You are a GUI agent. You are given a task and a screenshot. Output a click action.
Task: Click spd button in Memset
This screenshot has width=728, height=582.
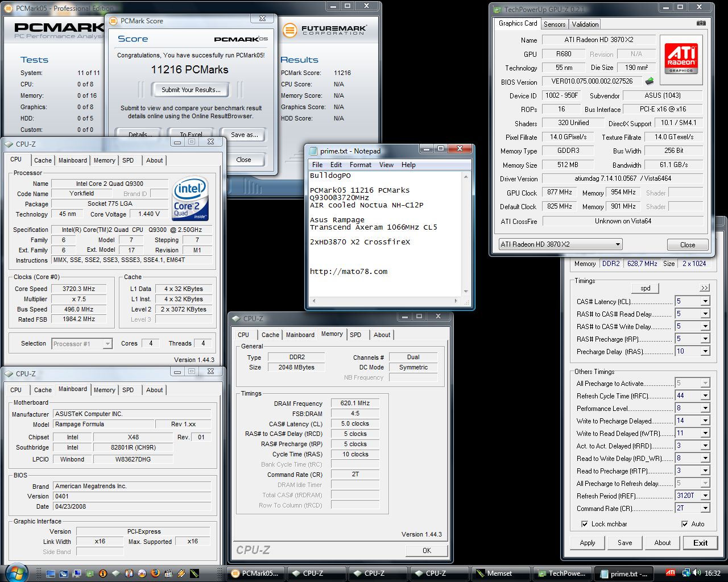tap(646, 288)
